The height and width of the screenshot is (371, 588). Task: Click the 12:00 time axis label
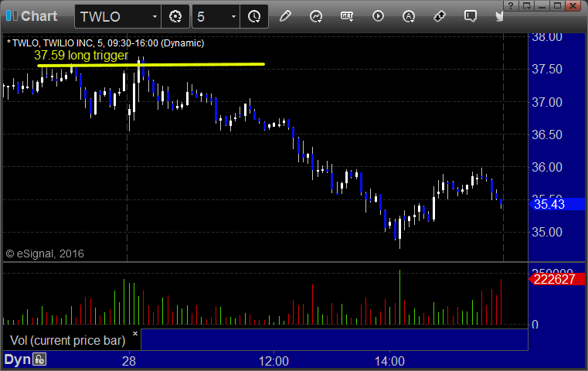tap(274, 361)
